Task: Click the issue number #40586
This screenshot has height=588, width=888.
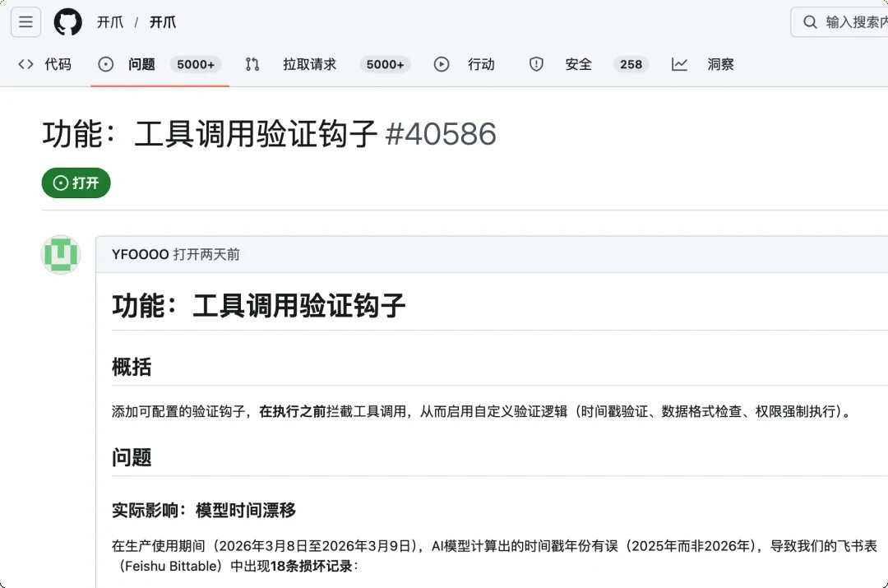Action: click(x=442, y=134)
